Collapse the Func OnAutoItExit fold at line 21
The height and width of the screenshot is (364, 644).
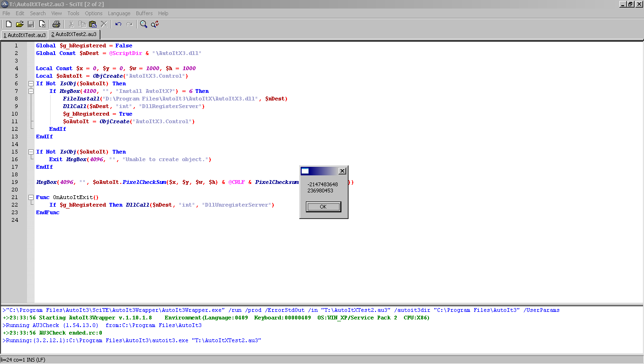(31, 197)
